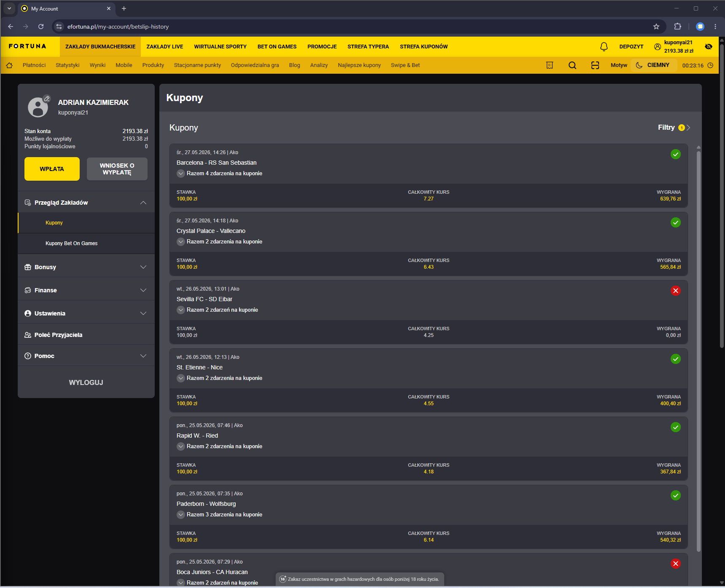Screen dimensions: 725x588
Task: Open the Wyniki link
Action: 97,65
